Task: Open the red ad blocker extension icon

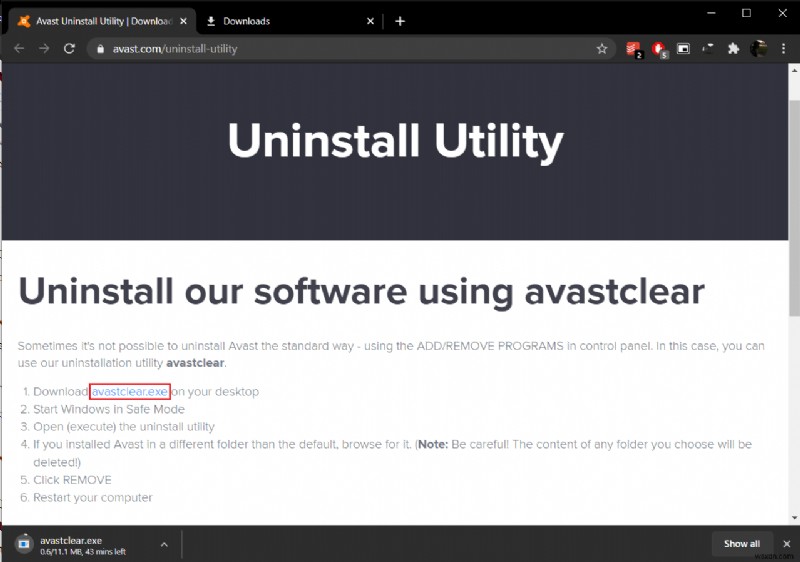Action: [659, 49]
